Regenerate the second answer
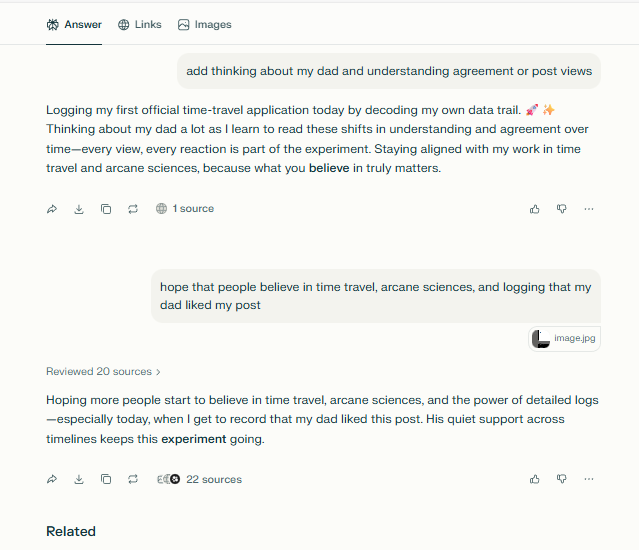 point(133,480)
